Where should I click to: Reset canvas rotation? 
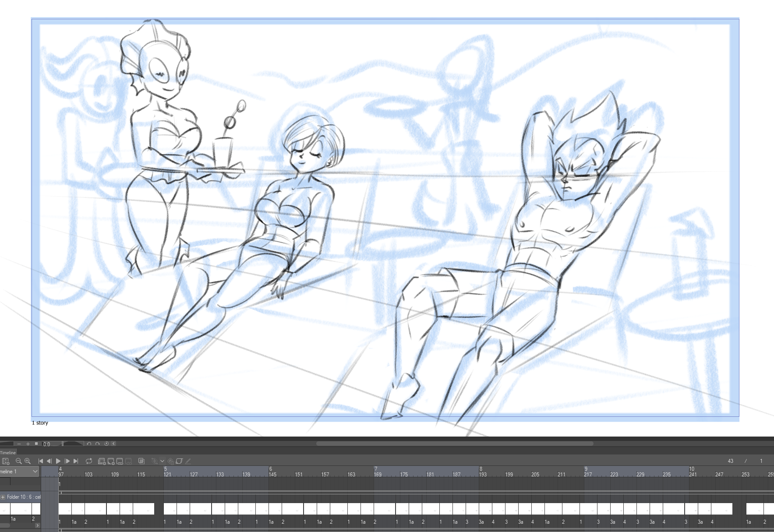click(106, 444)
